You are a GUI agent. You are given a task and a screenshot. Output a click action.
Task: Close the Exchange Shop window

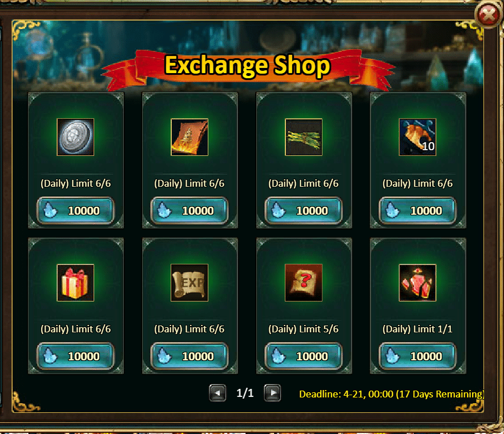488,15
